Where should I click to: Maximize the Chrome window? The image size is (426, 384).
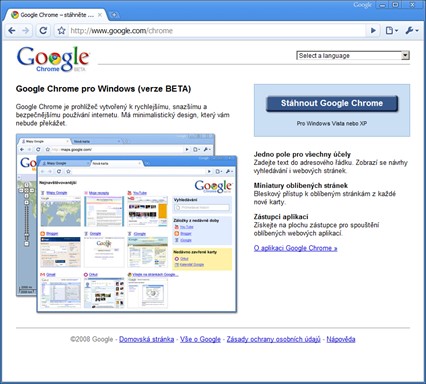point(396,5)
